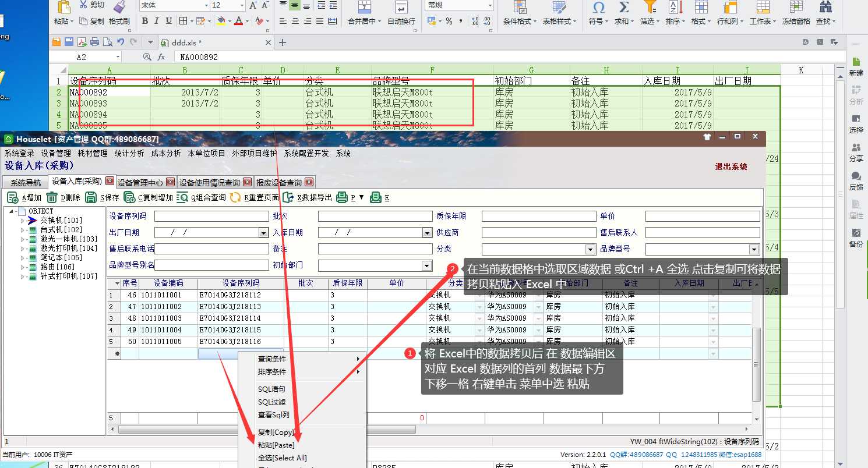Click the 查找 (Find) binoculars icon

coord(825,7)
